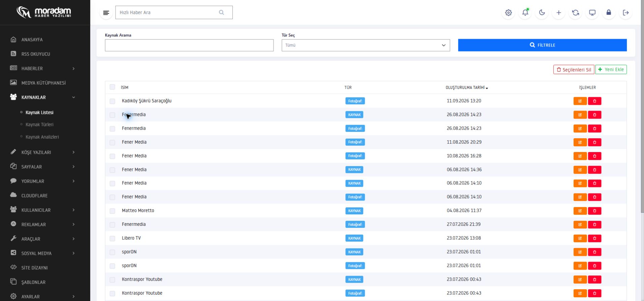Open settings via the top gear icon
Screen dimensions: 644x301
[x=508, y=13]
